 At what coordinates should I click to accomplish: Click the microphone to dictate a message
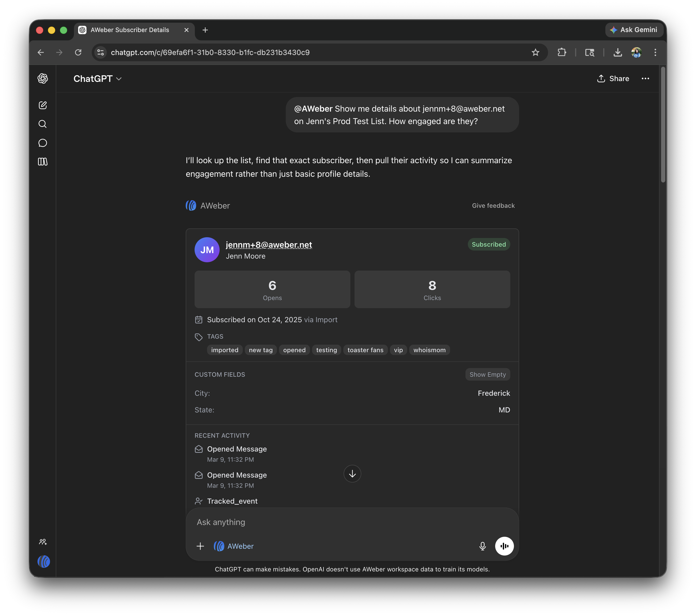482,546
